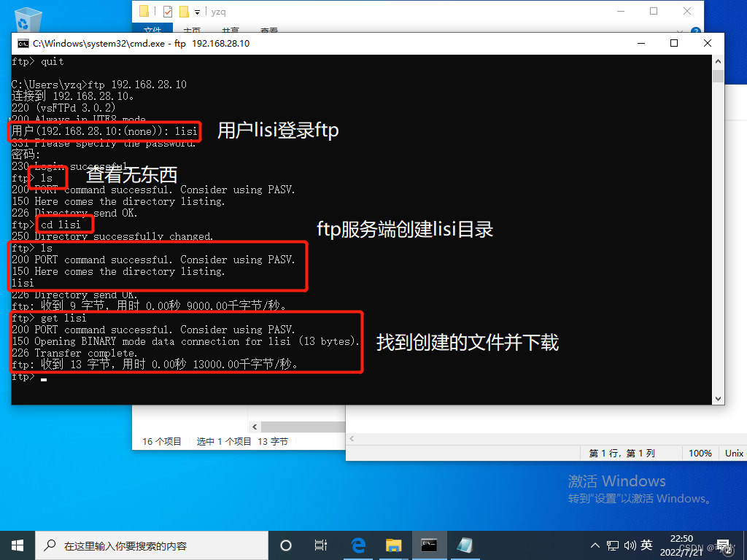This screenshot has width=747, height=560.
Task: Expand hidden system tray icons chevron
Action: (595, 545)
